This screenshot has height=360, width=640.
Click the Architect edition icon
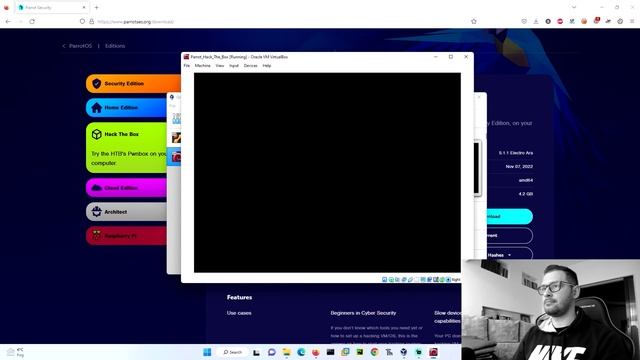pos(96,211)
